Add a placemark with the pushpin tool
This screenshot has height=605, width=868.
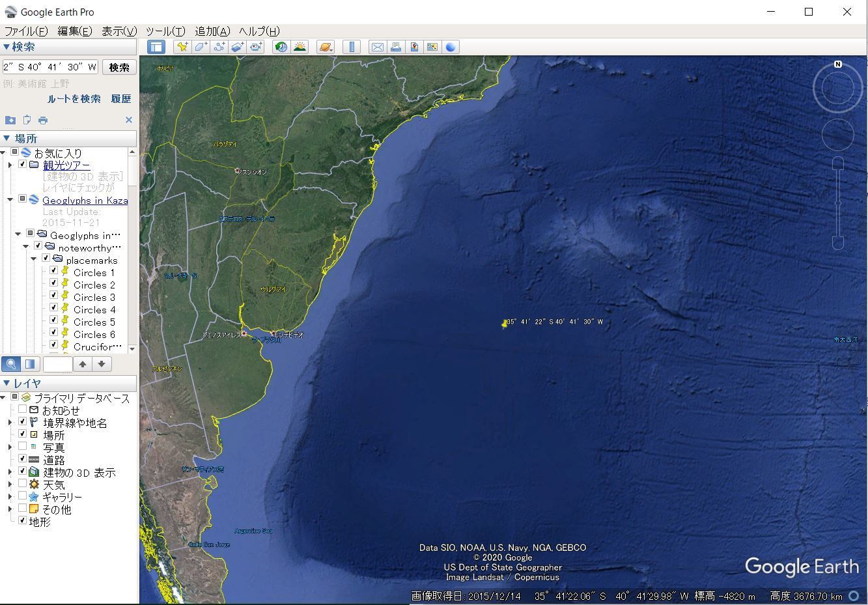182,47
